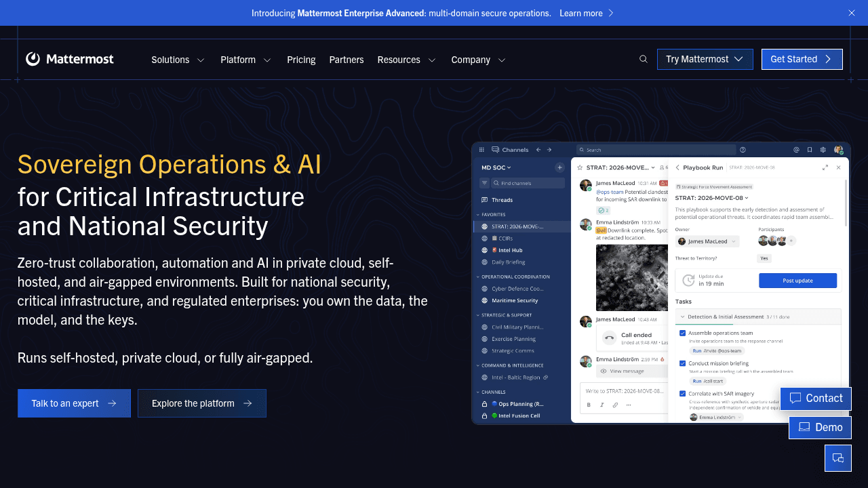Viewport: 868px width, 488px height.
Task: Insert a link in the message composer
Action: tap(615, 405)
